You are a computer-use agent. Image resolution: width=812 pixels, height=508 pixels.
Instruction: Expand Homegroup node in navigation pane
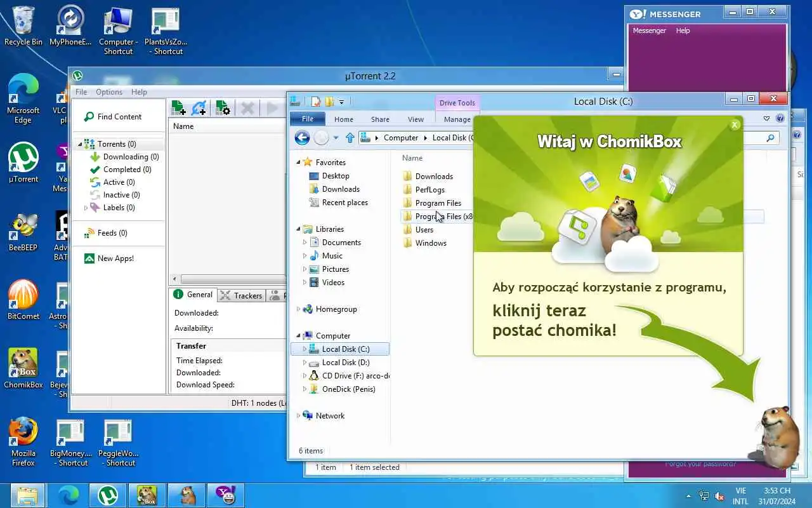[299, 309]
